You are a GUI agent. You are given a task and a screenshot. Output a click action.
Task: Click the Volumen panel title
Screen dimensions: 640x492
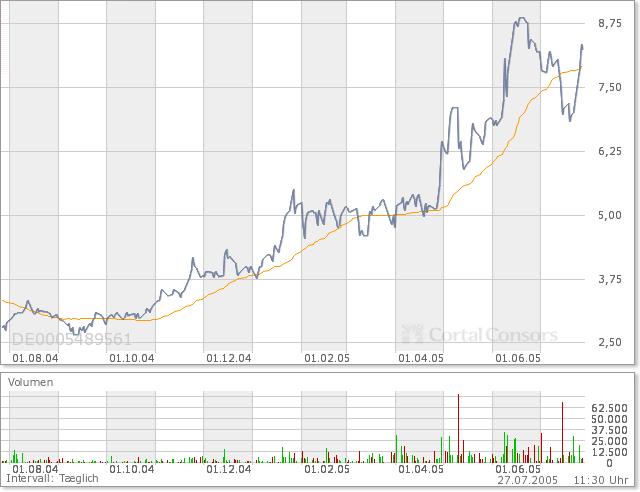coord(31,382)
